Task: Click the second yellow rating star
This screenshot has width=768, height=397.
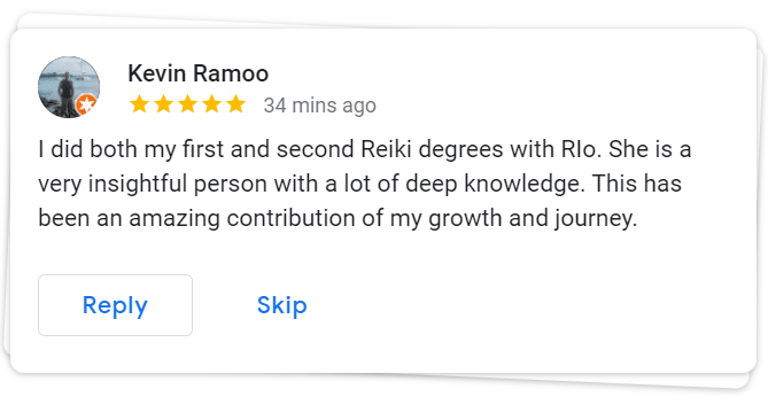Action: coord(163,104)
